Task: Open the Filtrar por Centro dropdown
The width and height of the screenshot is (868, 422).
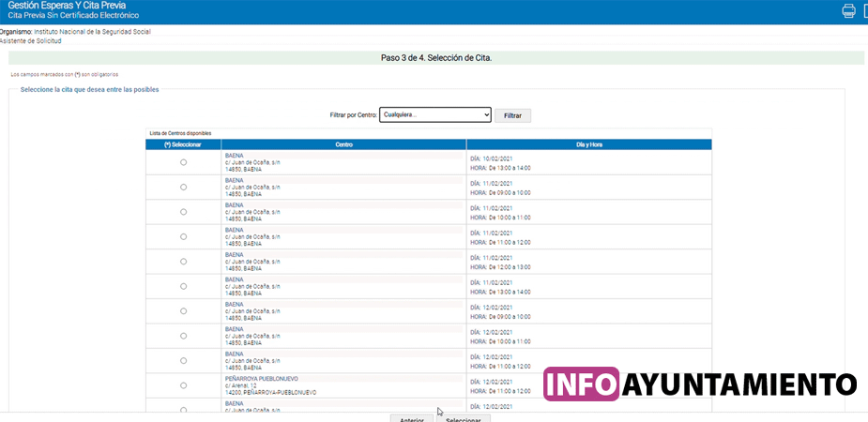Action: pyautogui.click(x=435, y=114)
